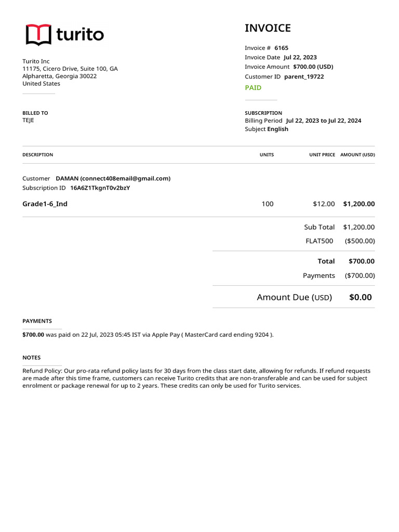
Task: Click the green PAID status label
Action: 253,88
